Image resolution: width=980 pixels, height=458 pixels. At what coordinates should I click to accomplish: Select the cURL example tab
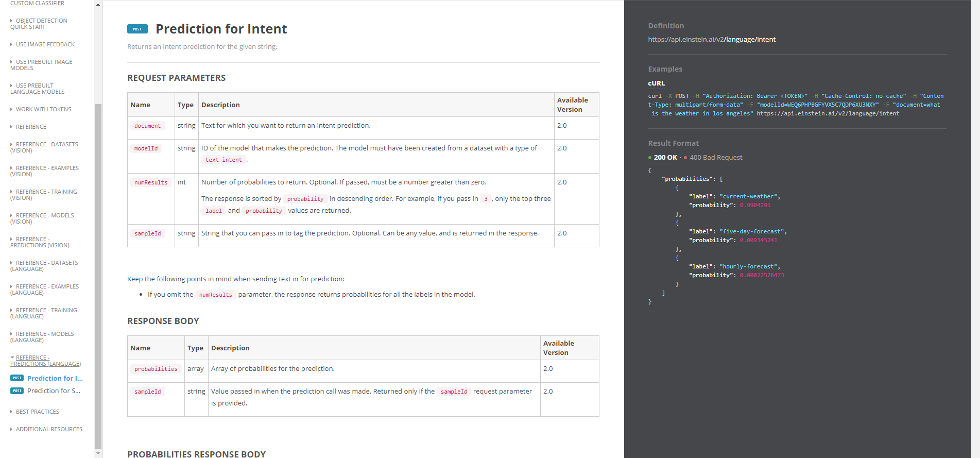coord(656,83)
